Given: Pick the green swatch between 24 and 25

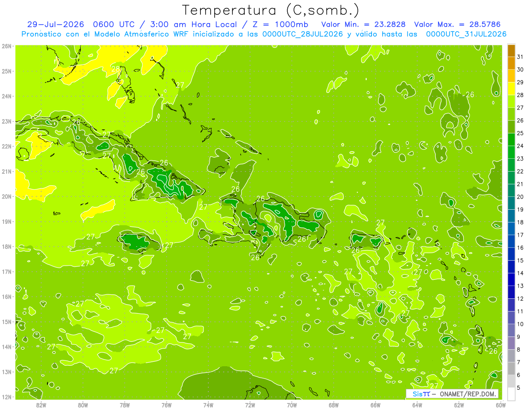Looking at the screenshot, I should (511, 140).
